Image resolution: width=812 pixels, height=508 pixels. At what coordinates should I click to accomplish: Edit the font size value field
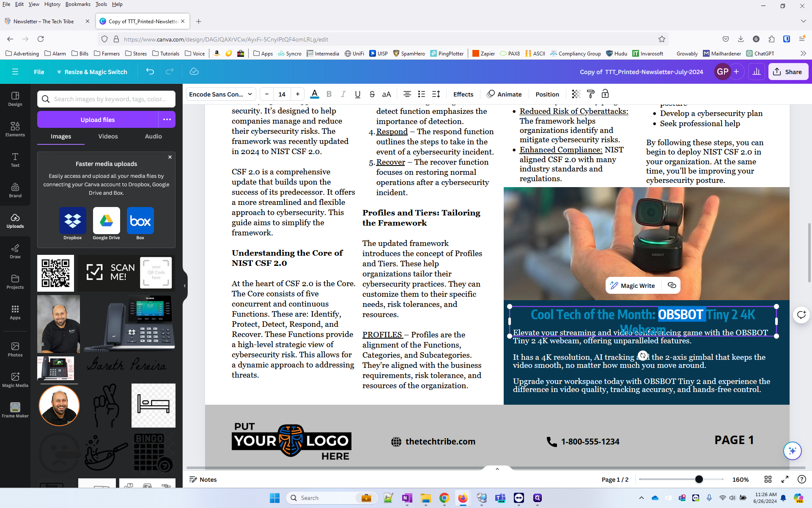click(282, 94)
